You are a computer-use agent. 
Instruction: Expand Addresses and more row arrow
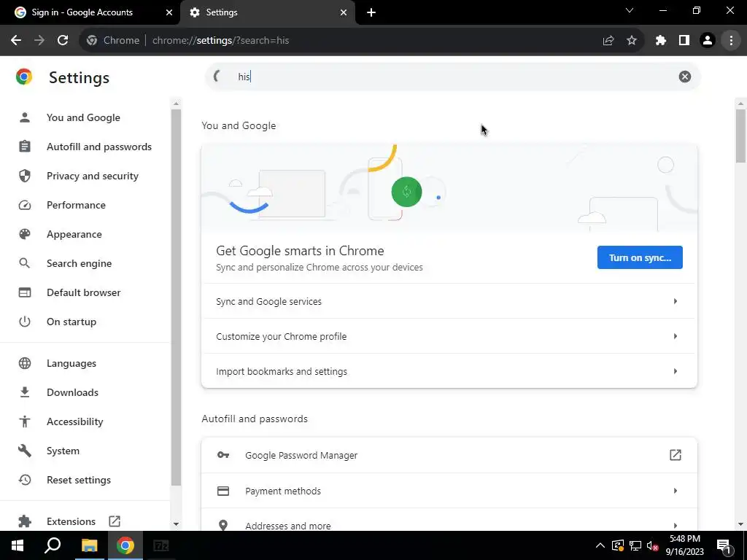(x=675, y=526)
